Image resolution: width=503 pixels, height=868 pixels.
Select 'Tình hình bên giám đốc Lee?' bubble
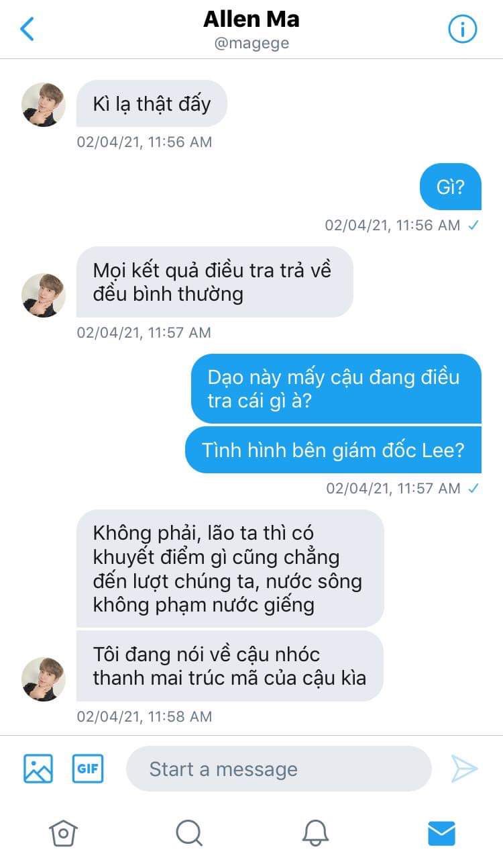(333, 450)
